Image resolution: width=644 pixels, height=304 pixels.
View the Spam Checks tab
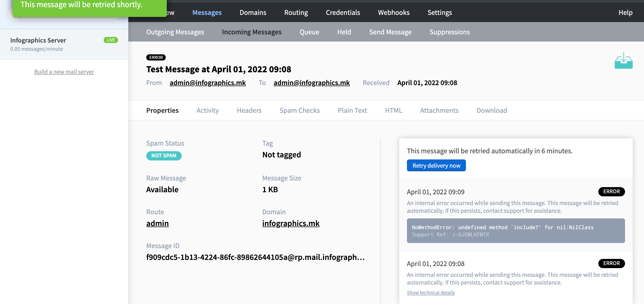(x=299, y=110)
